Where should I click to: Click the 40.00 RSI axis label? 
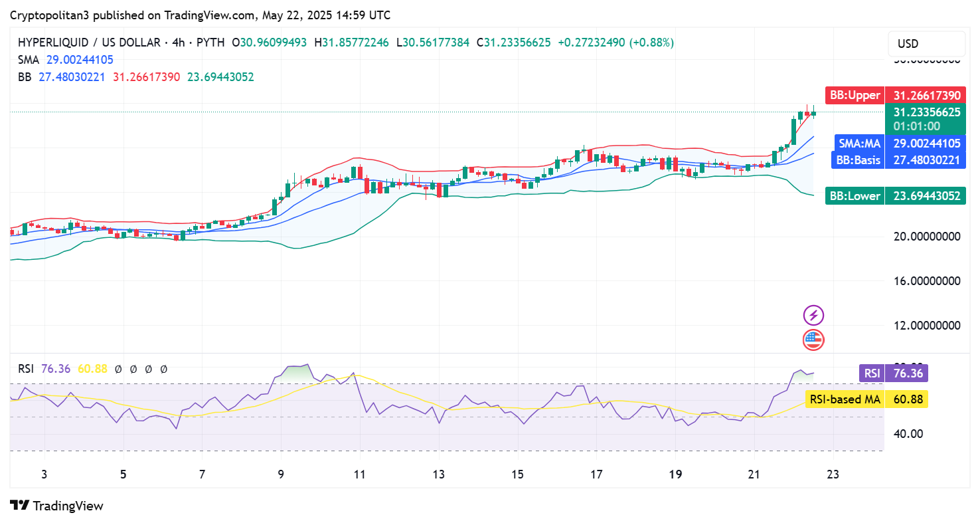point(907,434)
